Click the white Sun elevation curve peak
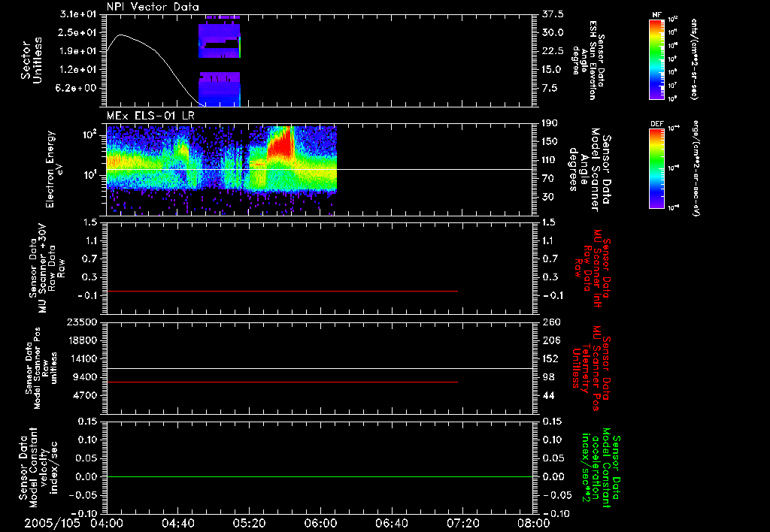This screenshot has width=770, height=532. tap(121, 35)
